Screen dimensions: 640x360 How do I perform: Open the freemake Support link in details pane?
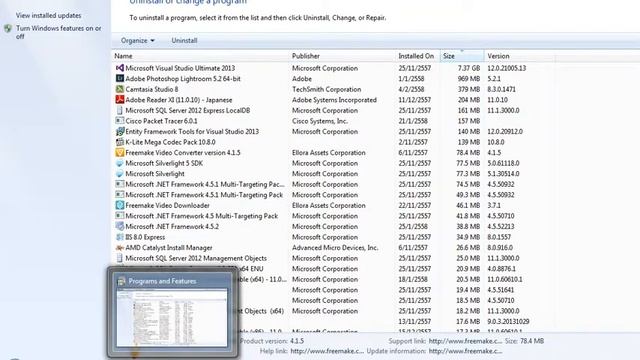[465, 341]
